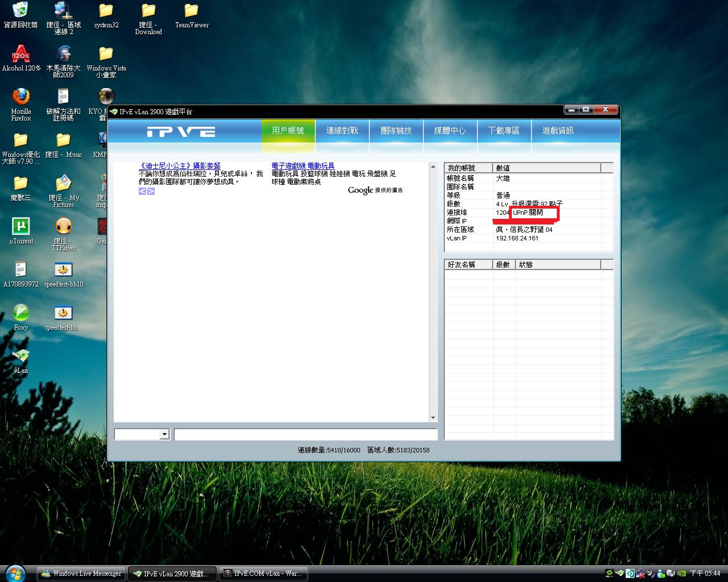
Task: Launch Alcohol 120% from the desktop
Action: 21,59
